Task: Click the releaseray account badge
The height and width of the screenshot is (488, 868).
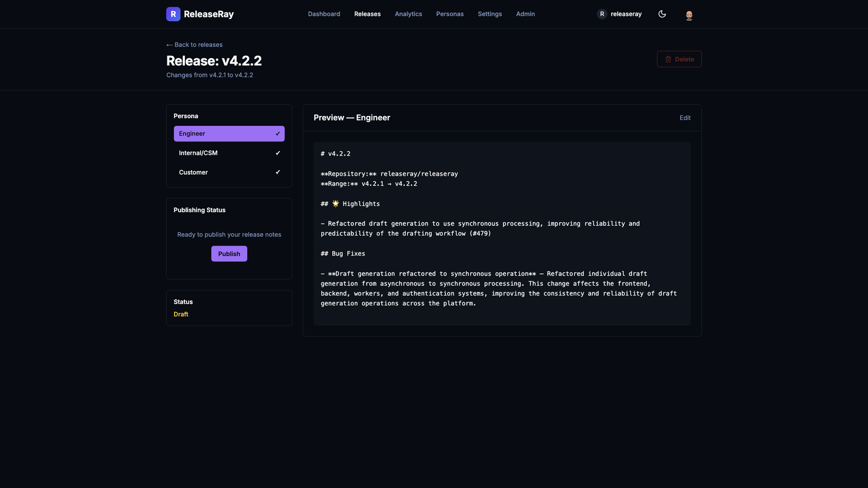Action: coord(619,14)
